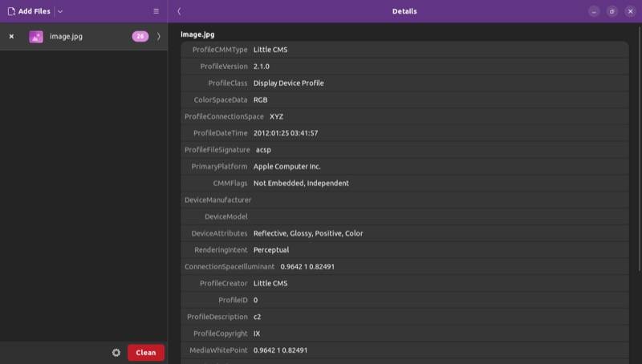Click the PrimaryPlatform label
This screenshot has width=642, height=364.
tap(219, 167)
